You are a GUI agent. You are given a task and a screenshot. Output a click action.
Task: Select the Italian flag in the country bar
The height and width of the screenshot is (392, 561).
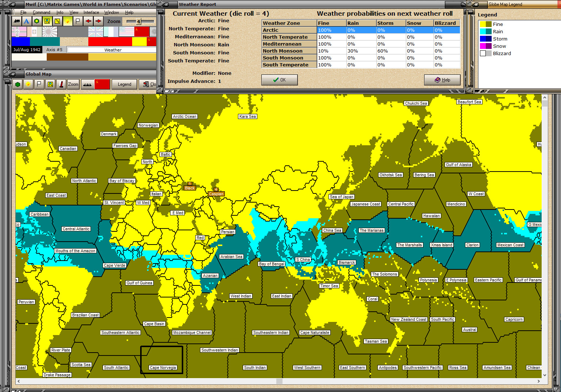pos(34,32)
